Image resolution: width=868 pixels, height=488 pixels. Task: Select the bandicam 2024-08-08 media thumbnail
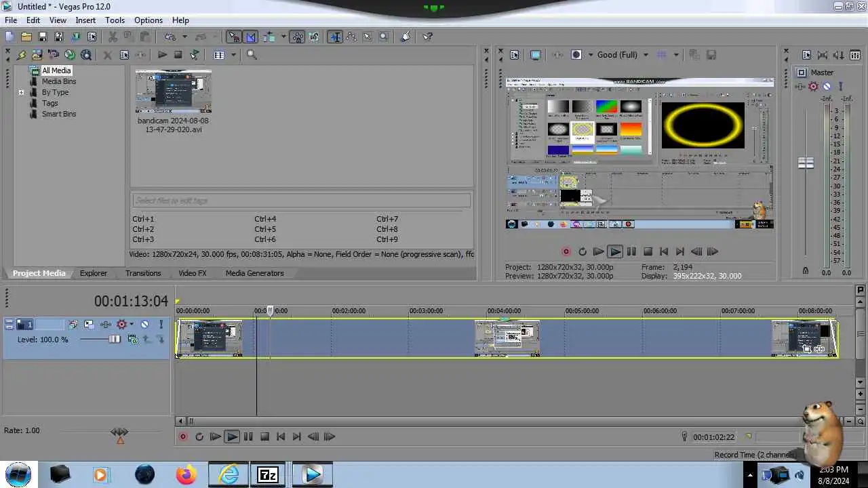(173, 91)
